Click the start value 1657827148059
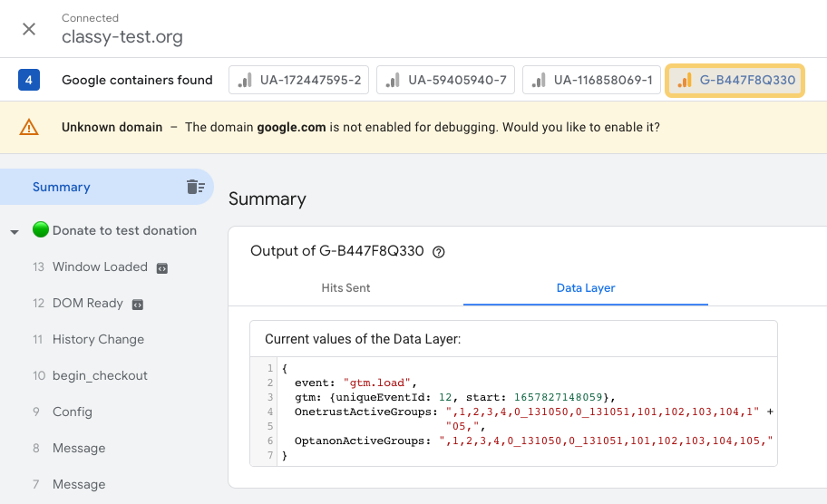Viewport: 827px width, 504px height. 559,397
